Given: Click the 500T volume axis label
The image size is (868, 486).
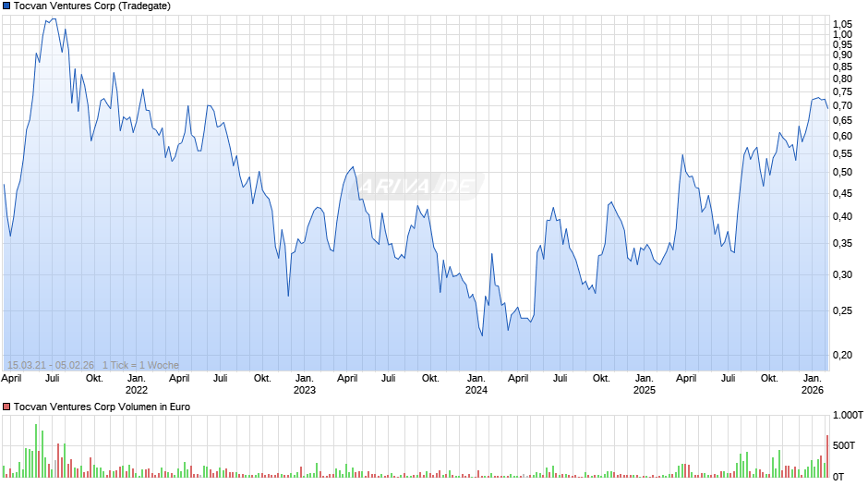Looking at the screenshot, I should 844,445.
